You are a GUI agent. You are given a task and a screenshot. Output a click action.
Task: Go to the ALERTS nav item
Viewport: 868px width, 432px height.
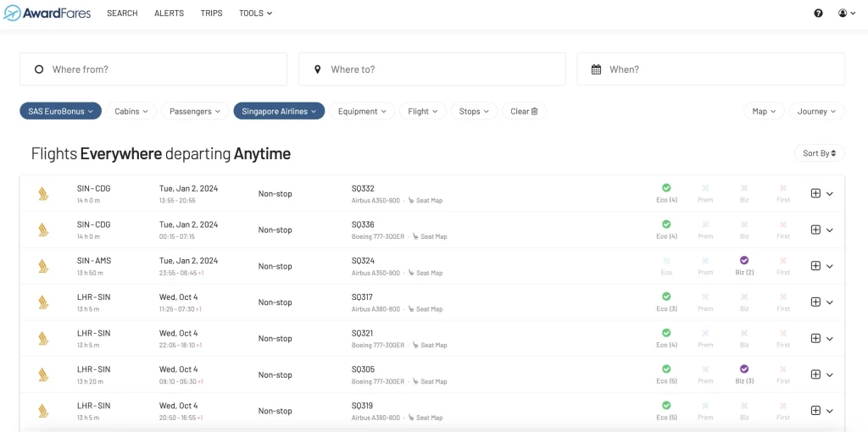pyautogui.click(x=169, y=14)
